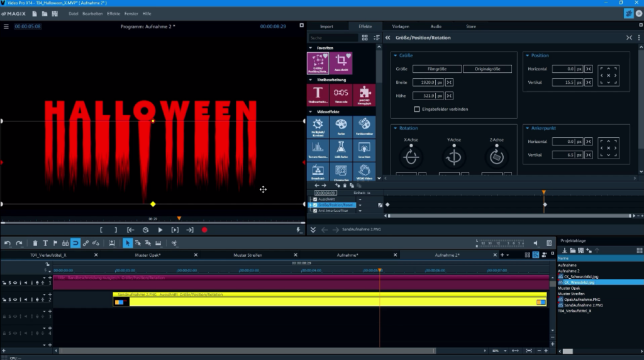
Task: Click the Redo arrow in timeline toolbar
Action: [x=19, y=244]
